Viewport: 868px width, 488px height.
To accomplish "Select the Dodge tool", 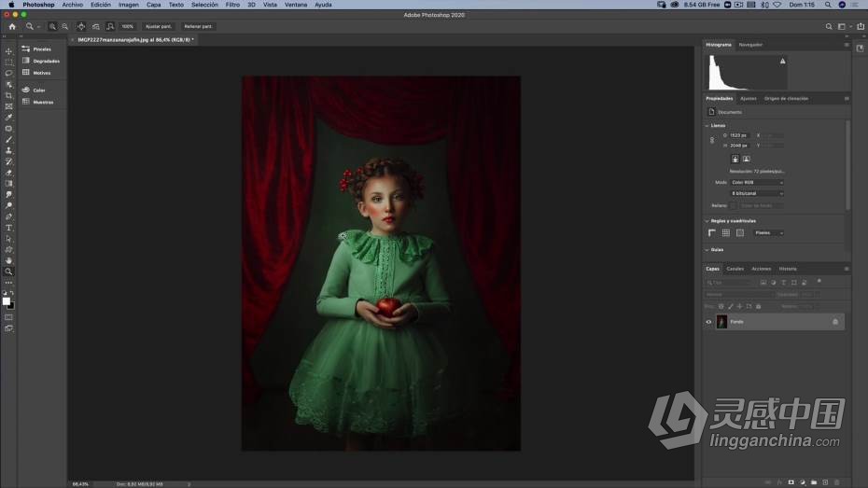I will pyautogui.click(x=8, y=205).
